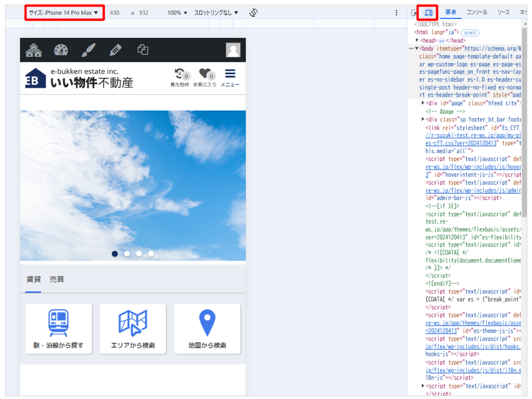Screen dimensions: 532x399
Task: Click the 地図から検索 button
Action: coord(207,329)
